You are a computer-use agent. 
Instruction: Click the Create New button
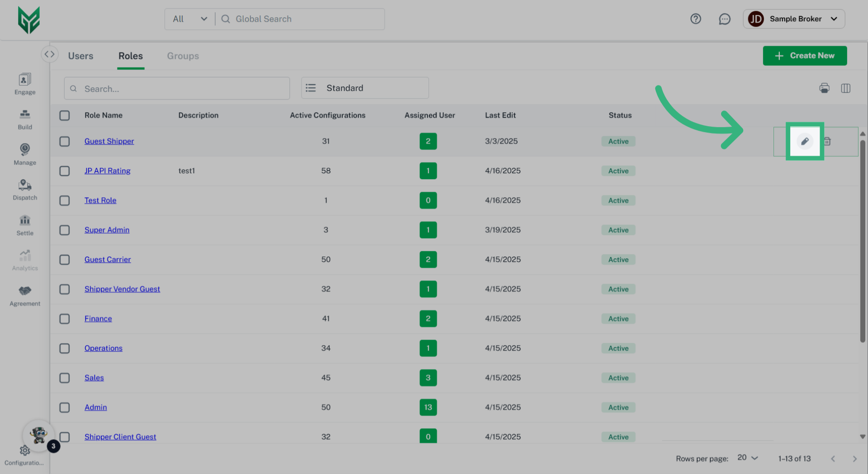point(805,56)
